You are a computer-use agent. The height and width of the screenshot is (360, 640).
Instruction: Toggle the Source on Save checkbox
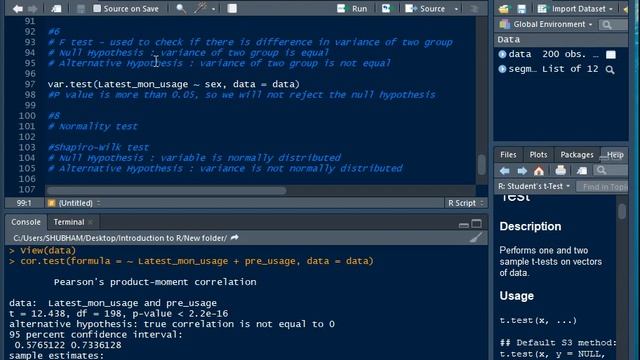point(97,9)
